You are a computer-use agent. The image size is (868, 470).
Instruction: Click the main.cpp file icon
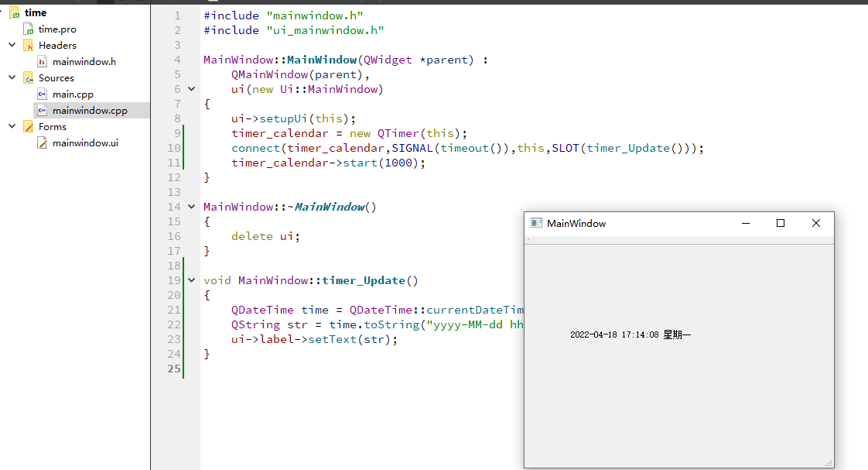coord(42,94)
